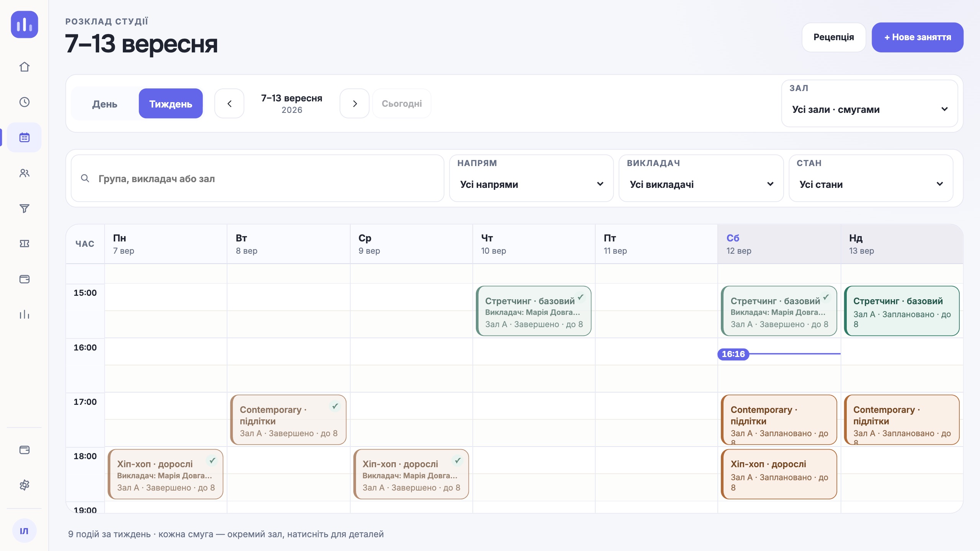Open the home icon in sidebar
The width and height of the screenshot is (980, 551).
(24, 67)
